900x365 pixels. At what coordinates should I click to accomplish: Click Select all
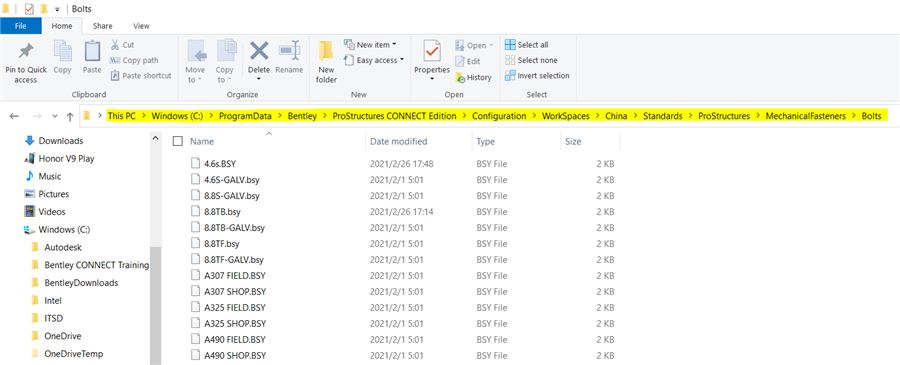(x=527, y=45)
